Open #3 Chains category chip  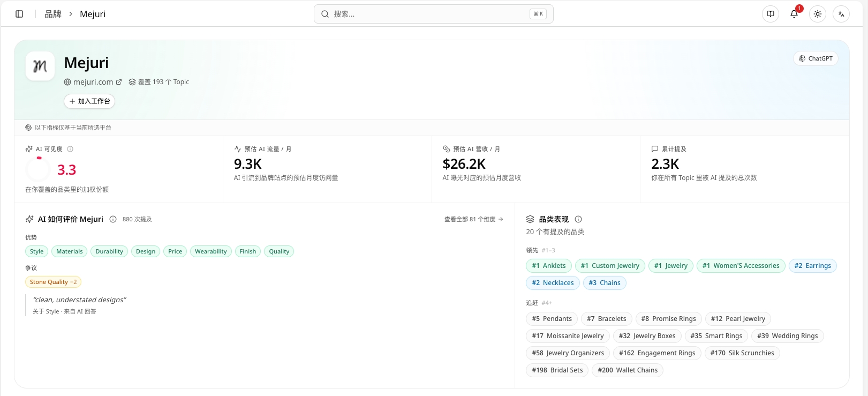coord(605,283)
